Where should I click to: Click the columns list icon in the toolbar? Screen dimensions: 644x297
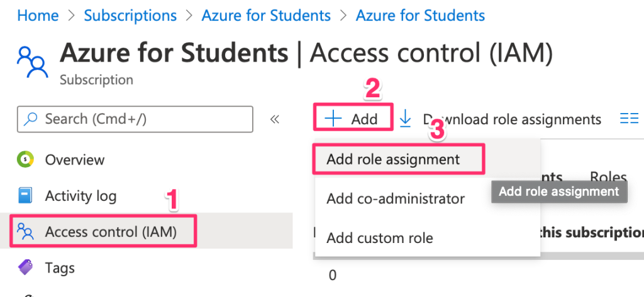629,119
